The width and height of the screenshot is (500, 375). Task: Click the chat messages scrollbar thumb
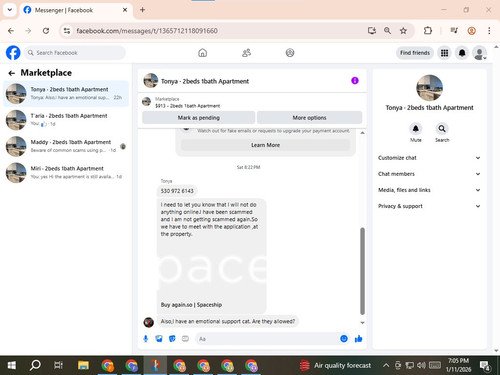coord(362,271)
